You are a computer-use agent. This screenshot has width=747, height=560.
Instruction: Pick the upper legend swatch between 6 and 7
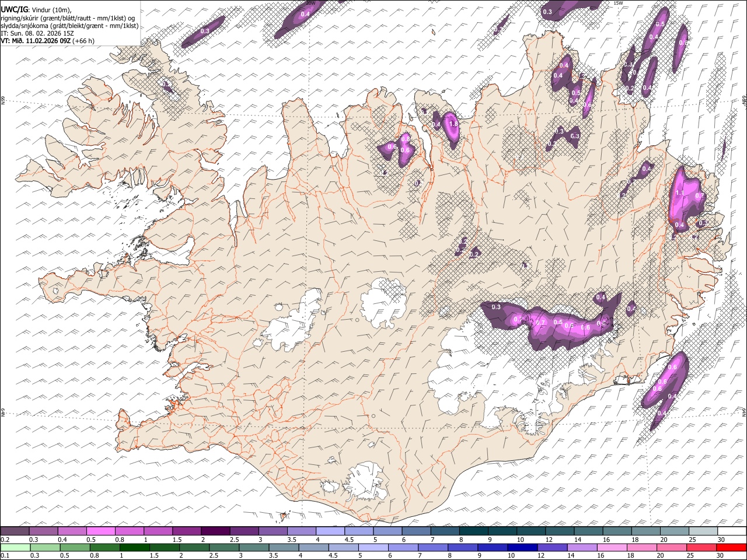pyautogui.click(x=416, y=531)
